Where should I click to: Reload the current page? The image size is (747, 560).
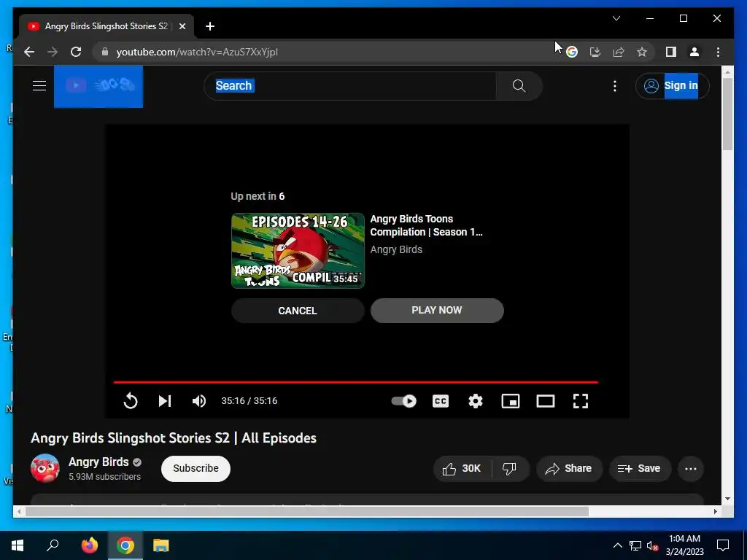[x=76, y=52]
